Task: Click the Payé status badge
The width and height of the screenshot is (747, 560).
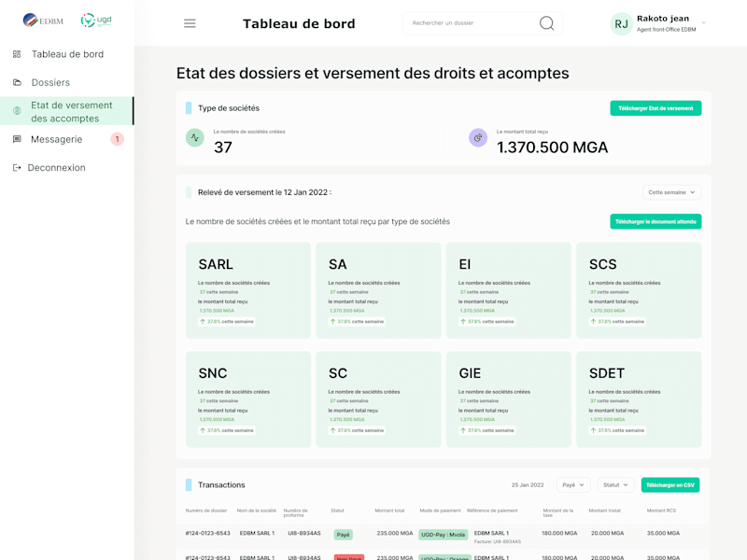Action: click(343, 535)
